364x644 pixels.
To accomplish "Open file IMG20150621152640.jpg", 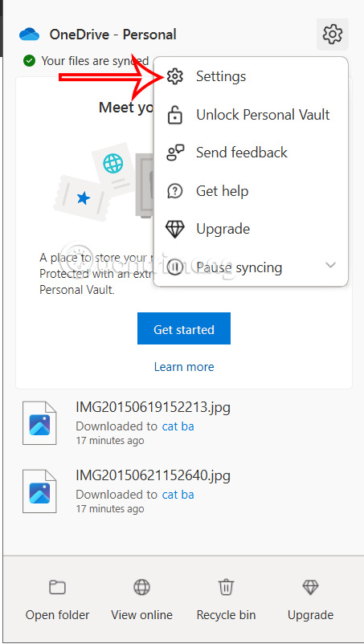I will pos(153,475).
